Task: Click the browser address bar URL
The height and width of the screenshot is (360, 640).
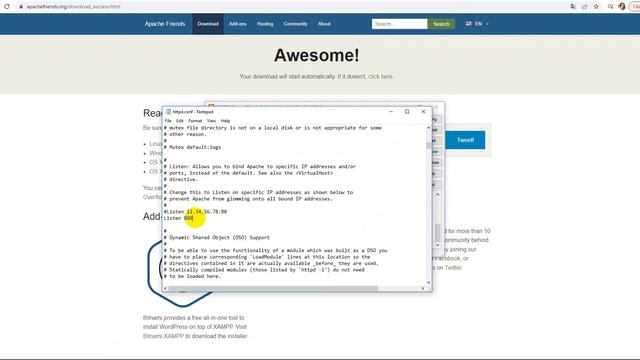Action: (x=73, y=7)
